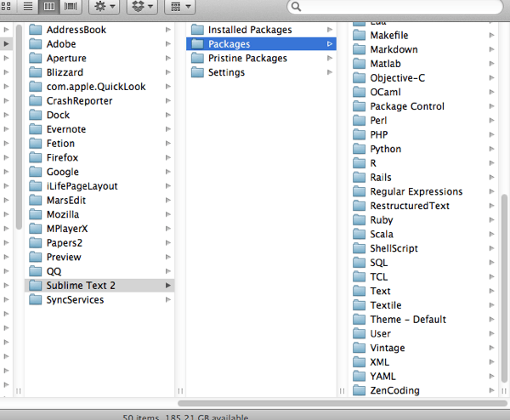Click the Regular Expressions folder name

click(x=416, y=191)
